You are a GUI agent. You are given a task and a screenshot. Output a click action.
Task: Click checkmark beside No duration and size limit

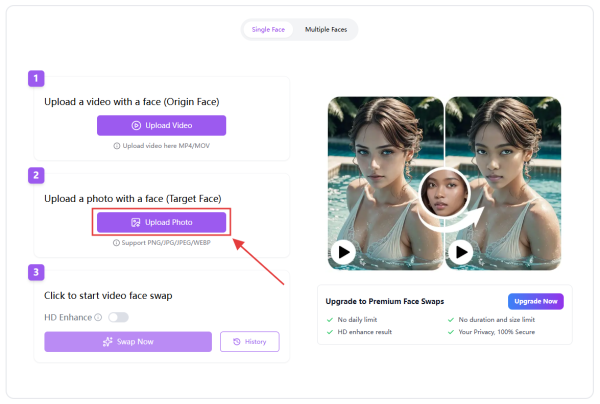click(451, 318)
